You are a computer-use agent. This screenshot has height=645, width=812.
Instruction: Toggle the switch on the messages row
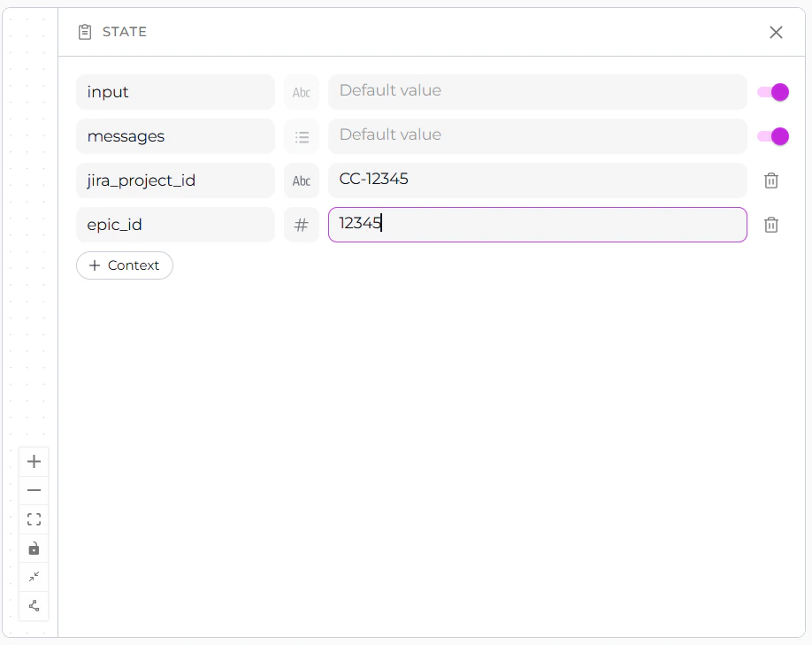(x=772, y=136)
